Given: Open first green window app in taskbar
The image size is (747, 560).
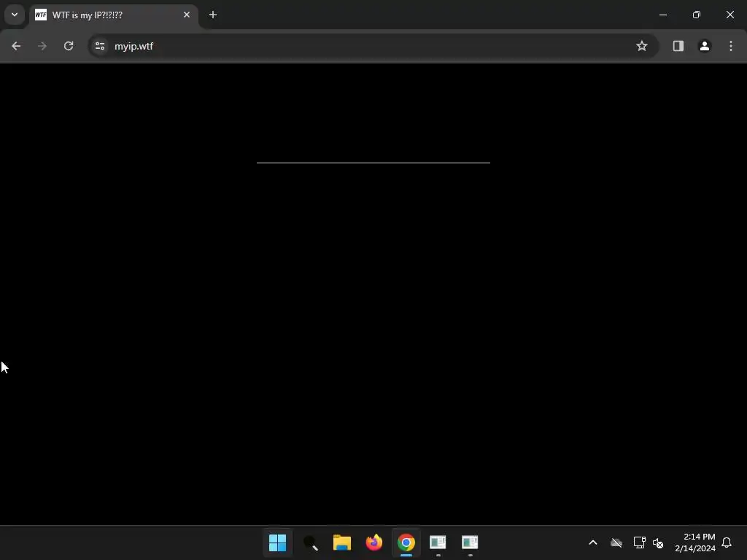Looking at the screenshot, I should pos(438,542).
